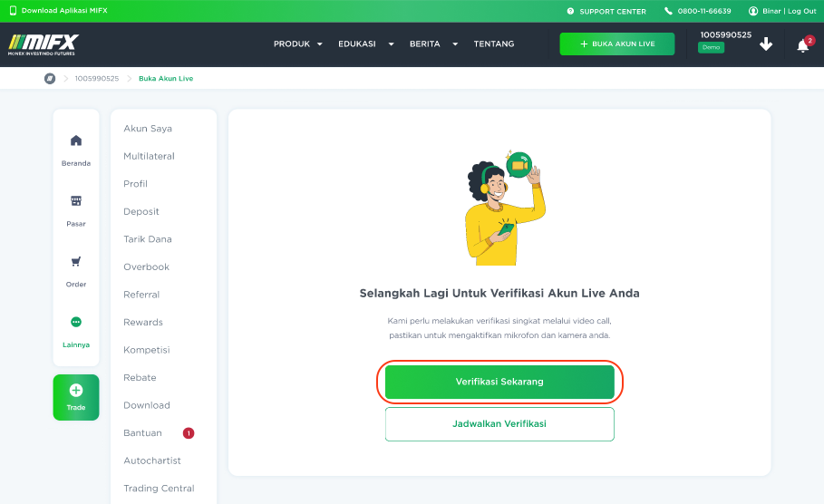Click the Download Aplikasi MIFX phone icon
Viewport: 824px width, 504px height.
[x=13, y=11]
